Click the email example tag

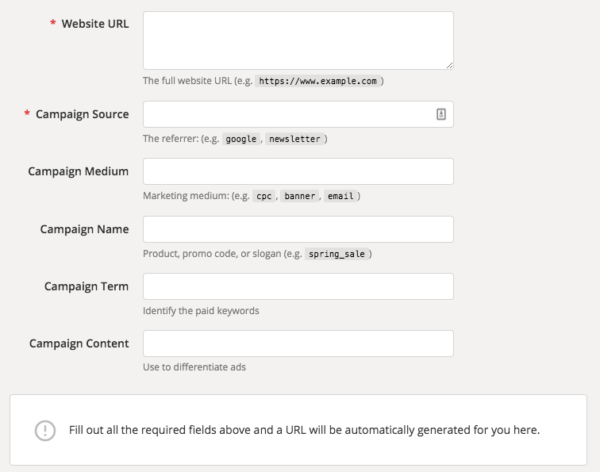point(340,196)
